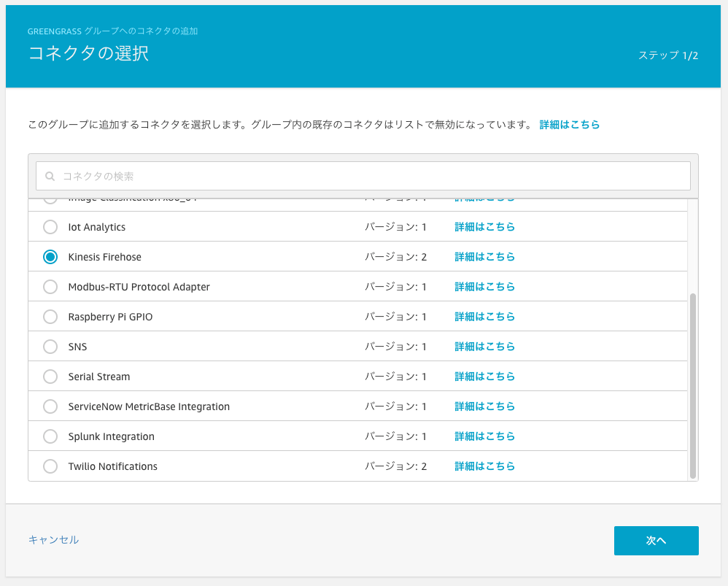Click the Twilio Notifications connector name

coord(113,466)
